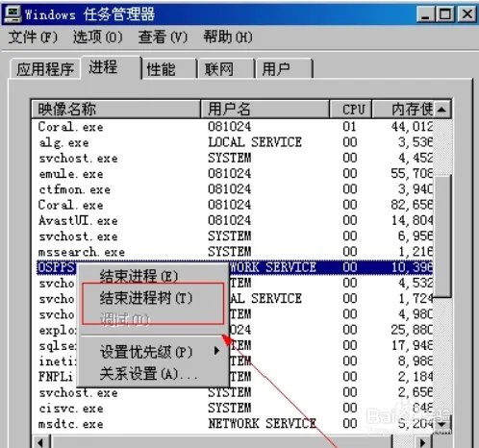Click the 14,804 memory value
The image size is (479, 448).
(412, 221)
